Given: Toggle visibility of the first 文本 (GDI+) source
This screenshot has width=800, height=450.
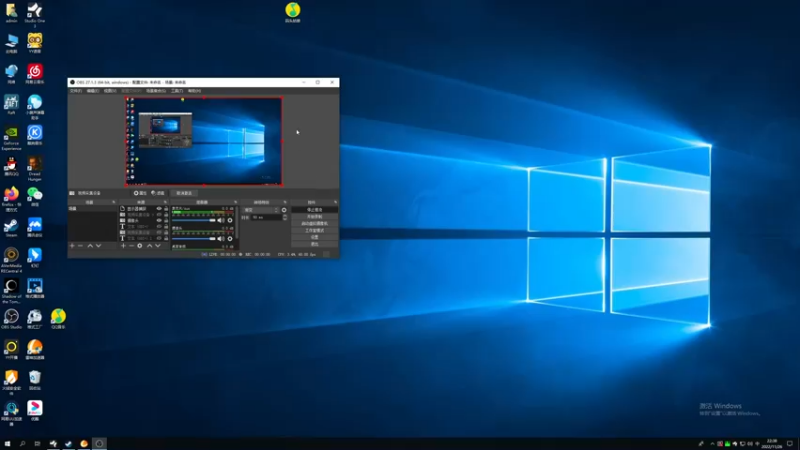Looking at the screenshot, I should pyautogui.click(x=159, y=227).
